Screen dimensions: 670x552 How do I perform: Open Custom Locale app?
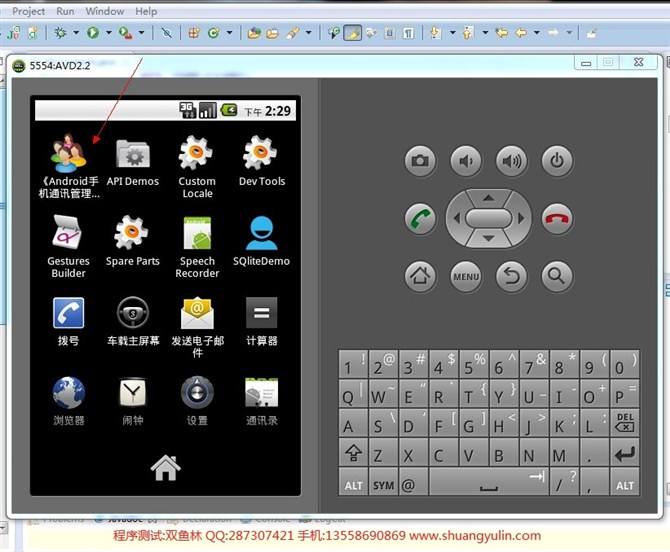point(197,167)
